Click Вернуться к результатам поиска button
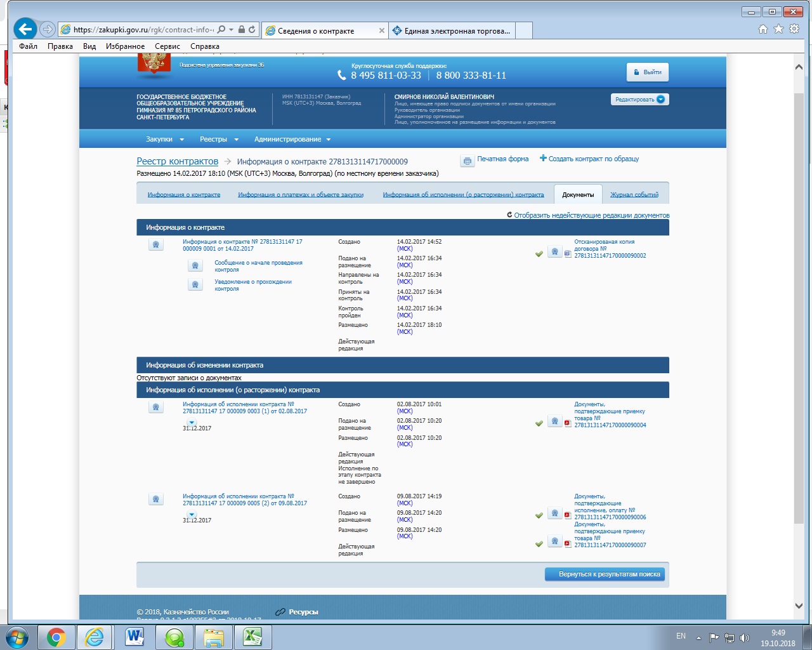812x650 pixels. tap(605, 574)
